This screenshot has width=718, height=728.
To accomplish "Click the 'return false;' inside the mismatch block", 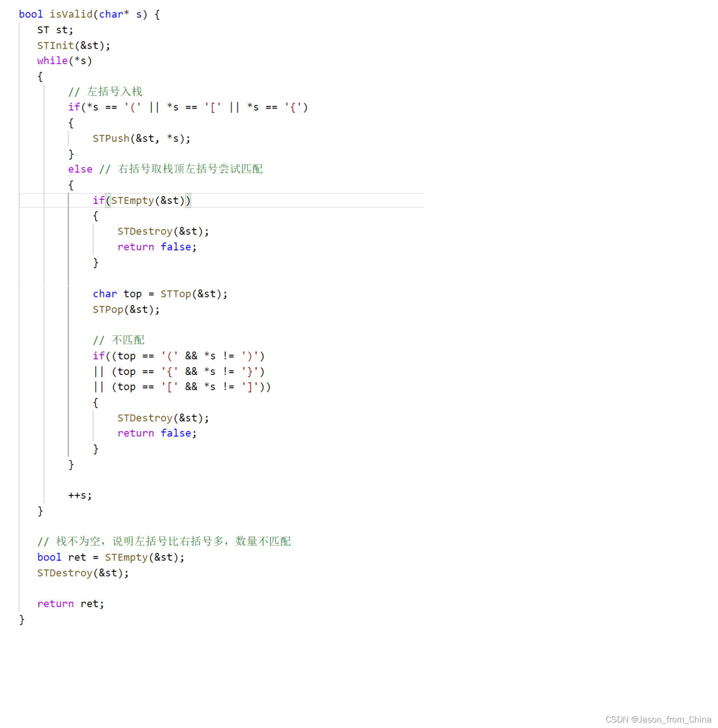I will (157, 433).
